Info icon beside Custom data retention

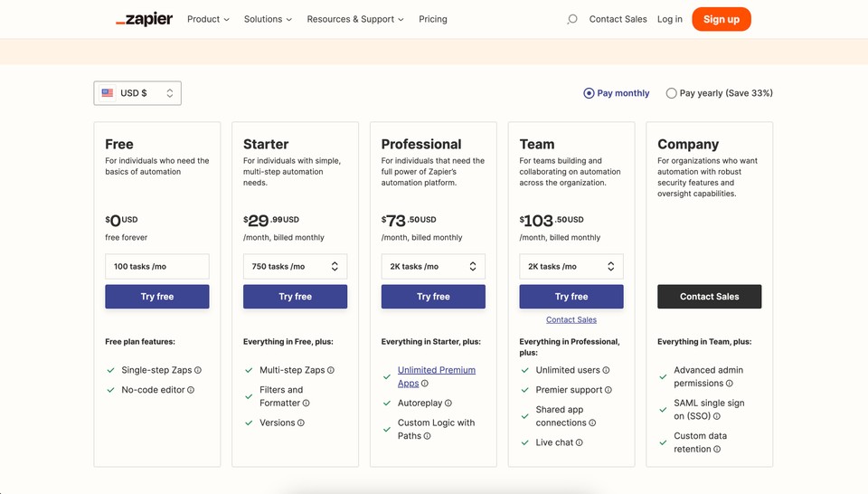(x=717, y=449)
